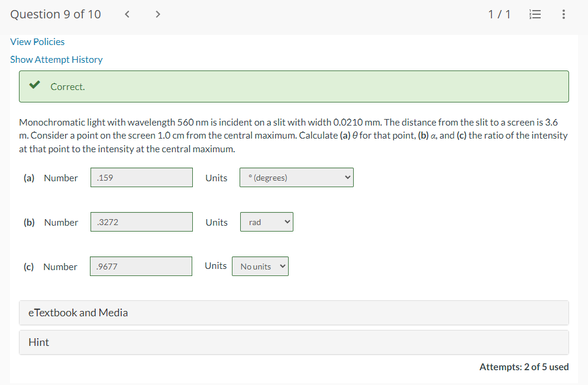Screen dimensions: 588x385
Task: Select the answer field containing .159
Action: click(141, 177)
